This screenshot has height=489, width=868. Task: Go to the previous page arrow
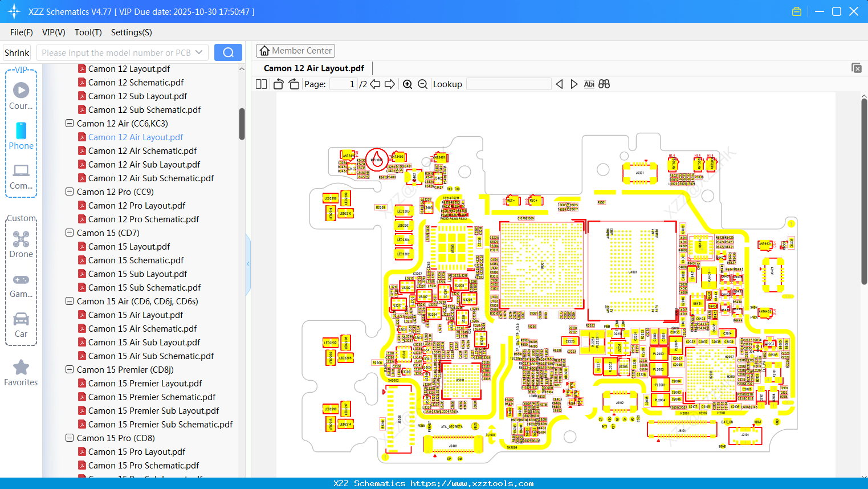tap(375, 84)
